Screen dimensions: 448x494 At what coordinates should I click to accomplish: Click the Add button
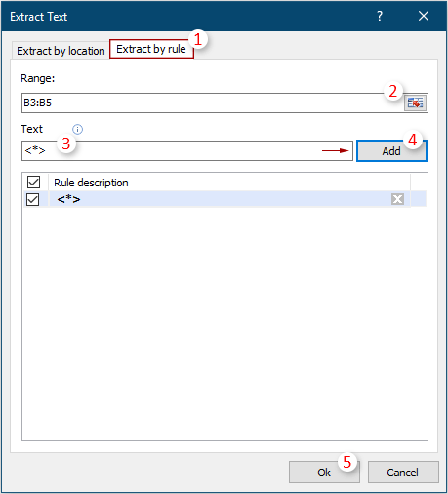391,151
